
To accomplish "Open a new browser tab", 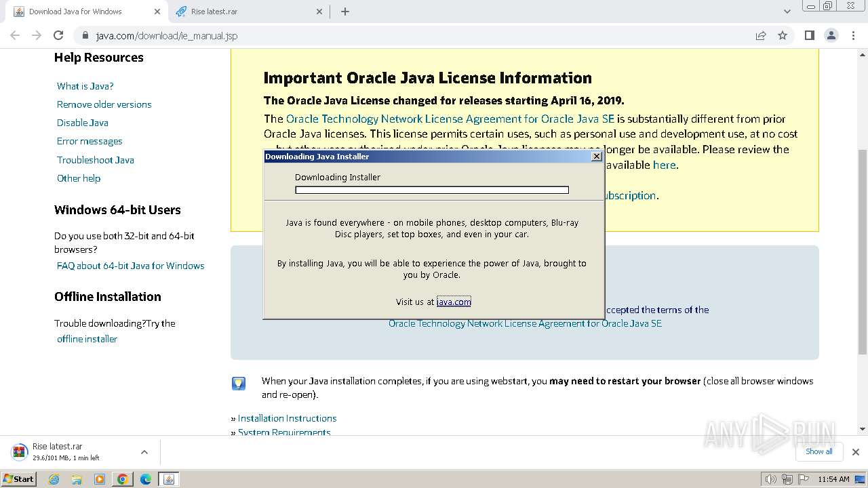I will tap(345, 12).
